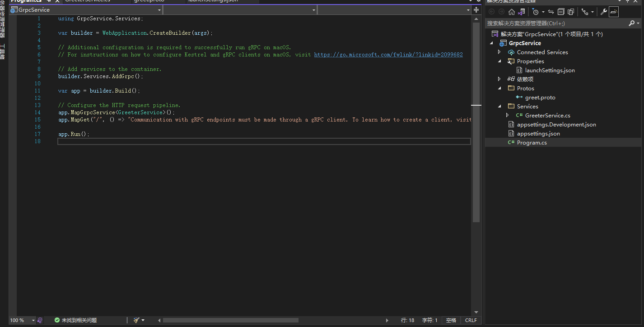The width and height of the screenshot is (644, 327).
Task: Click the GrpcService project globe icon
Action: [x=503, y=43]
